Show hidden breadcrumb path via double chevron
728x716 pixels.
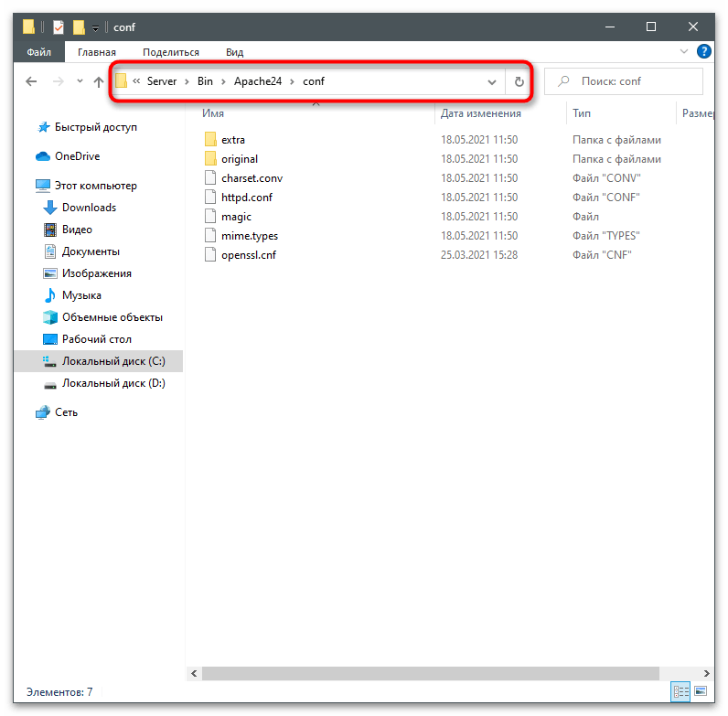pos(136,81)
